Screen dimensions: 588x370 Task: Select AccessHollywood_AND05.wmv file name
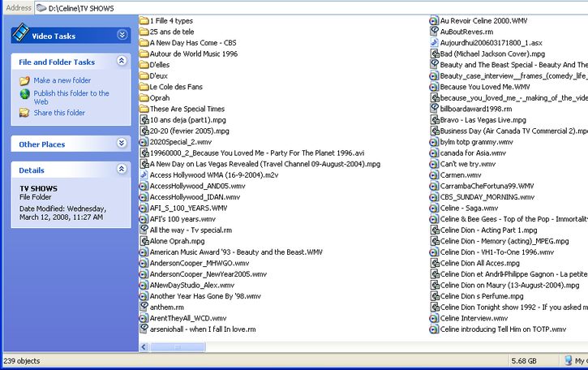click(197, 186)
